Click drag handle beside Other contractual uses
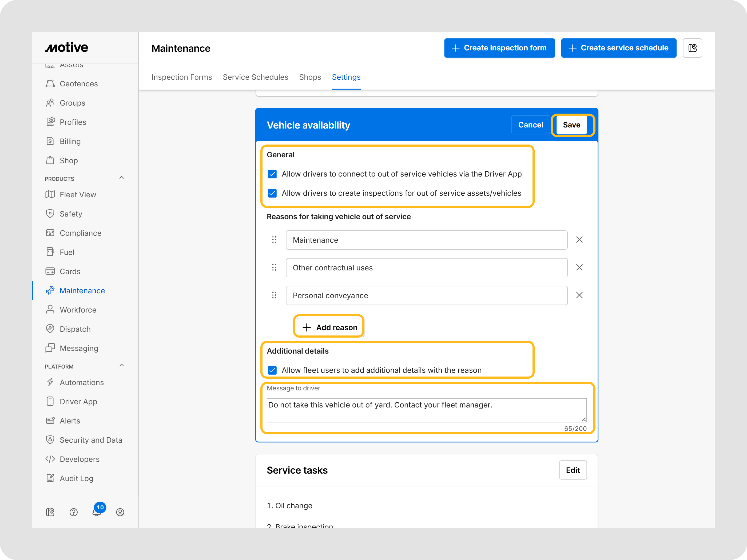747x560 pixels. pos(274,267)
